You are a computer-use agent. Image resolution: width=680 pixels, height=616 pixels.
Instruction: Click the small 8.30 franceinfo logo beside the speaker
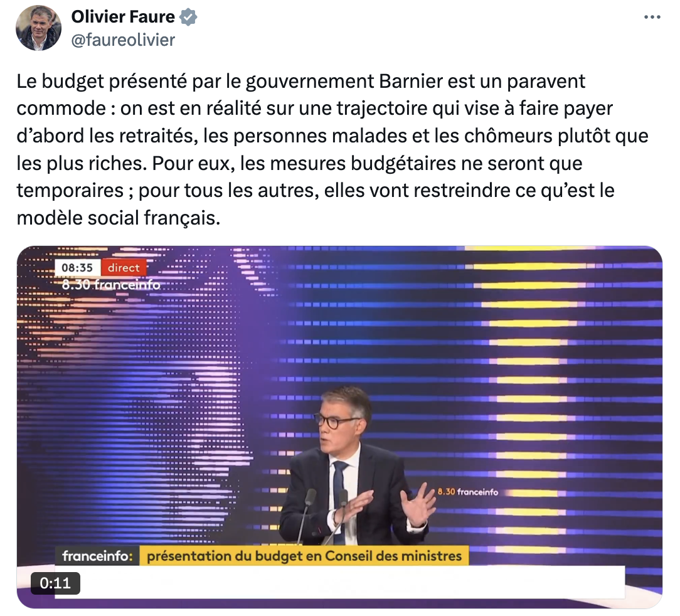(468, 492)
